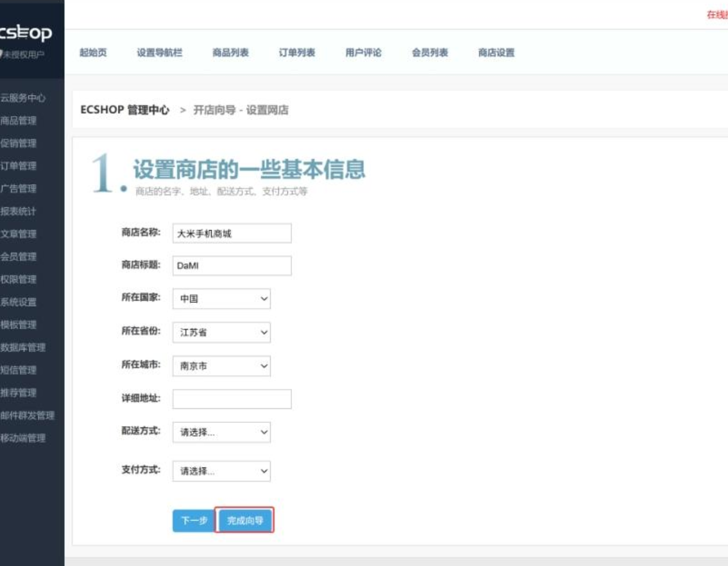This screenshot has width=728, height=566.
Task: Expand 数据库管理 in sidebar
Action: tap(23, 348)
